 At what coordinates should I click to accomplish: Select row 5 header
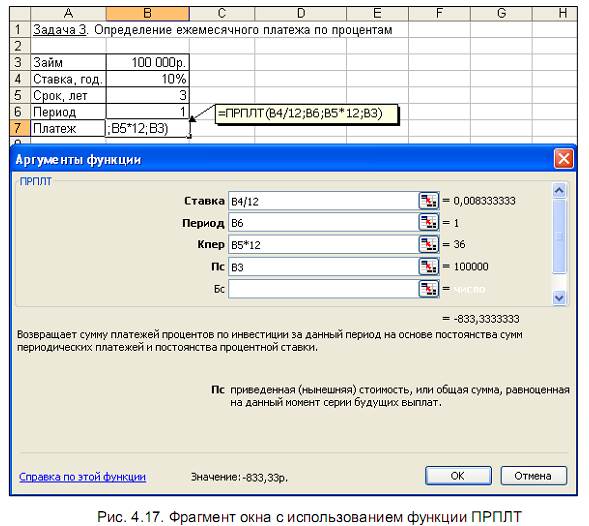coord(20,95)
